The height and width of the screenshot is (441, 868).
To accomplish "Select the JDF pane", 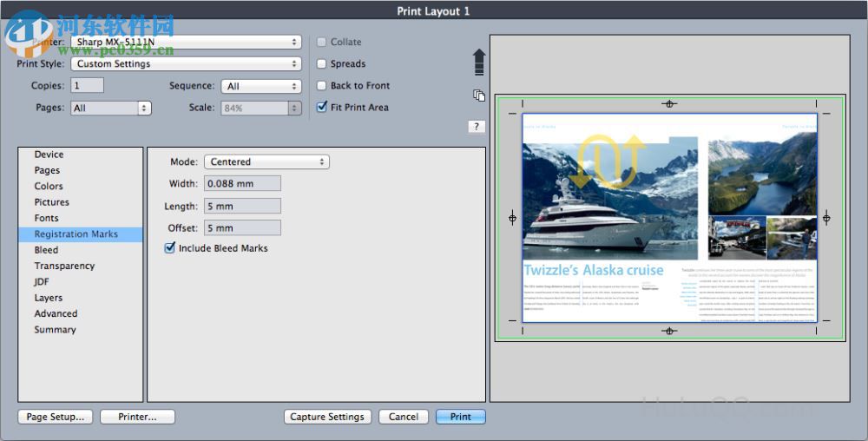I will [x=81, y=281].
